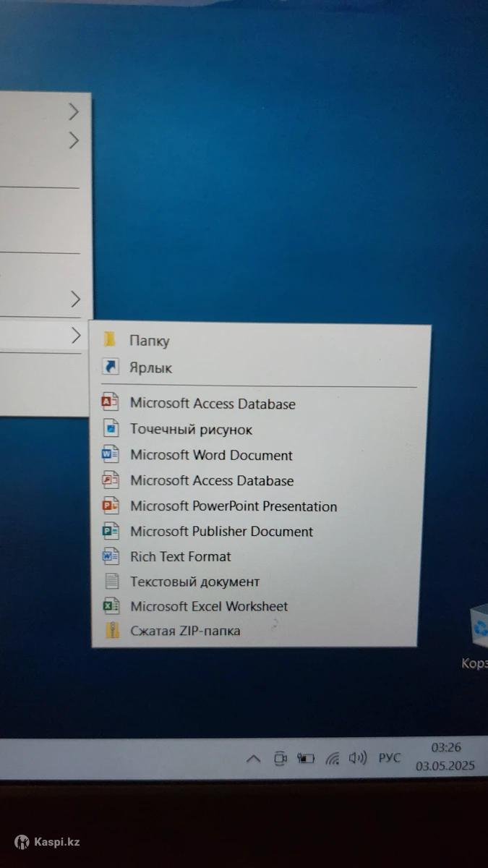Show hidden tray icons with the taskbar chevron
Viewport: 488px width, 868px height.
253,759
